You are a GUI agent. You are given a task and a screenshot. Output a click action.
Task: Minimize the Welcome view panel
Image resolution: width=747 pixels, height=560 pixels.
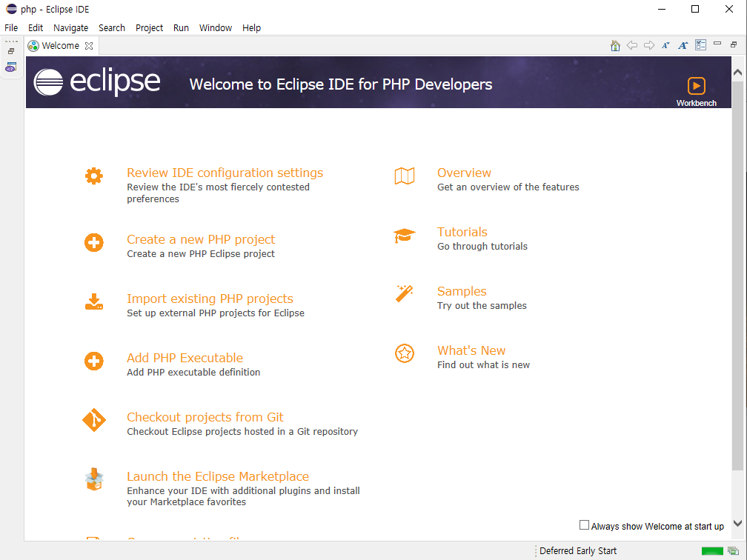pyautogui.click(x=717, y=43)
